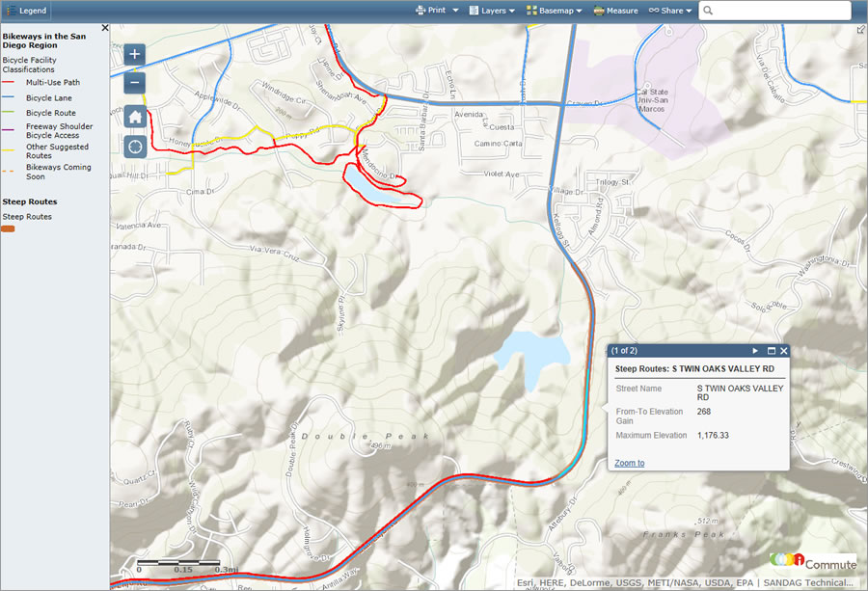Select the Zoom Out tool on map
868x591 pixels.
pyautogui.click(x=134, y=83)
